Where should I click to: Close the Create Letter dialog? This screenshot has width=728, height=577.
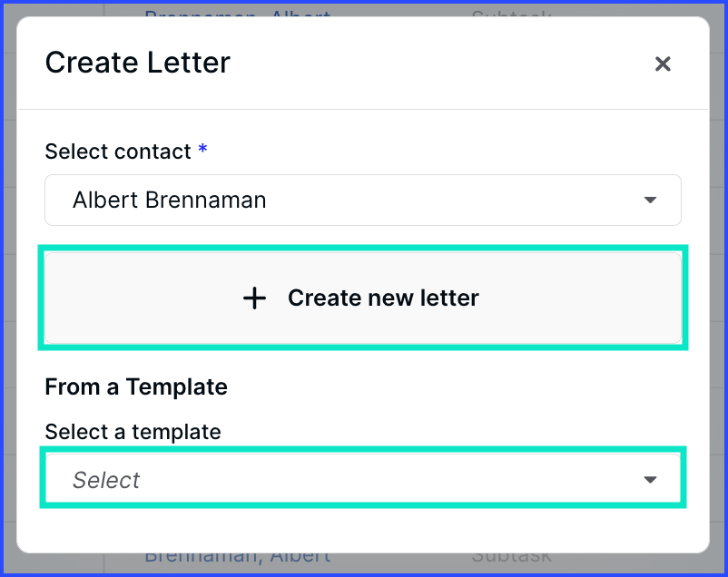pyautogui.click(x=663, y=64)
